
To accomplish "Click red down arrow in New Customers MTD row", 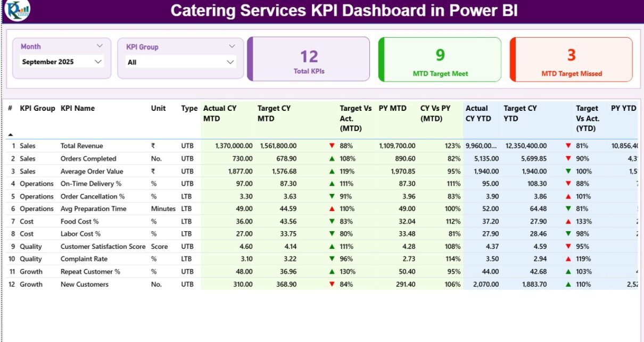I will tap(332, 284).
